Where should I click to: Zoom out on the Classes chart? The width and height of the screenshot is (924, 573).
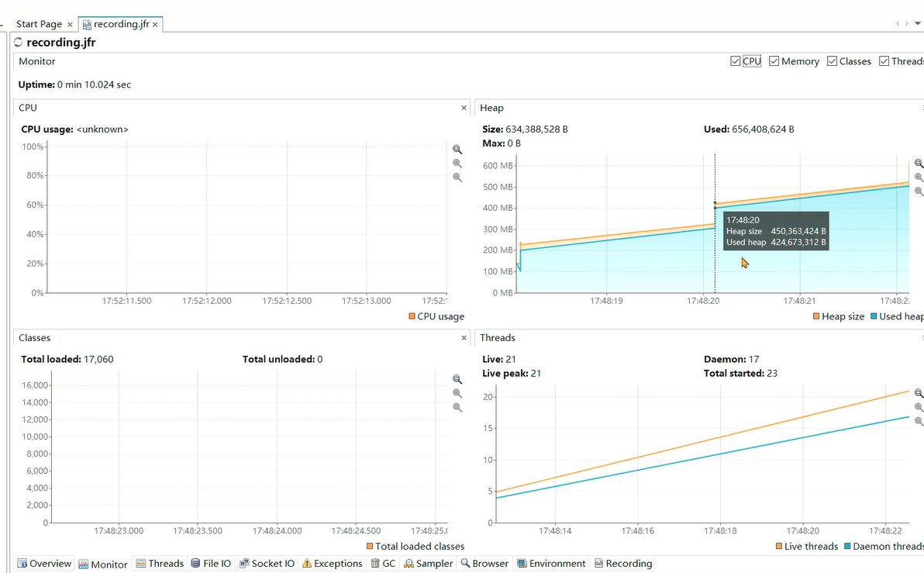pyautogui.click(x=457, y=393)
